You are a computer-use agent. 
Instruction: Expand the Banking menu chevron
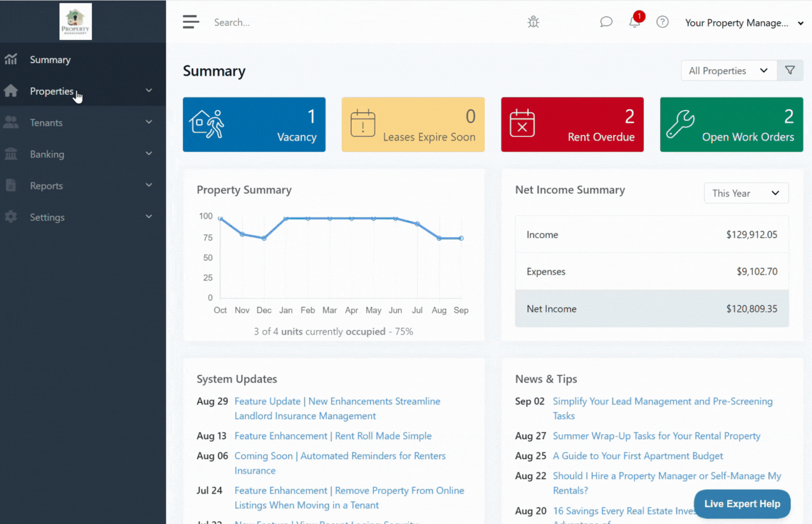[149, 154]
